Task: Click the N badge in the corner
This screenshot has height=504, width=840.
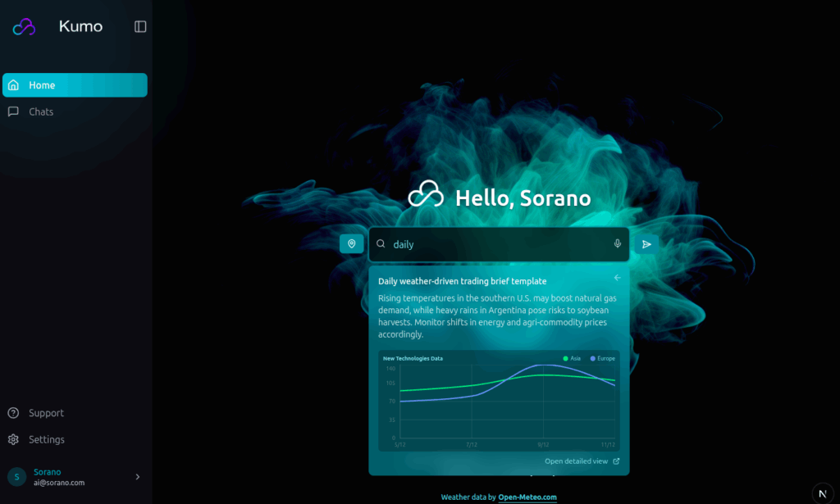Action: point(822,493)
